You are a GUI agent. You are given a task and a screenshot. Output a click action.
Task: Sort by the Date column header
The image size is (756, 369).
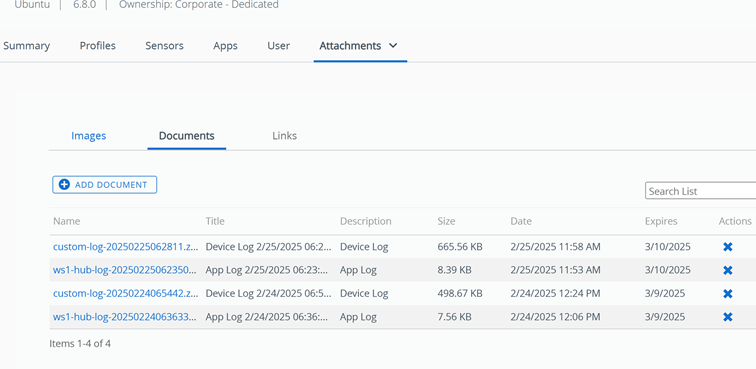coord(521,221)
